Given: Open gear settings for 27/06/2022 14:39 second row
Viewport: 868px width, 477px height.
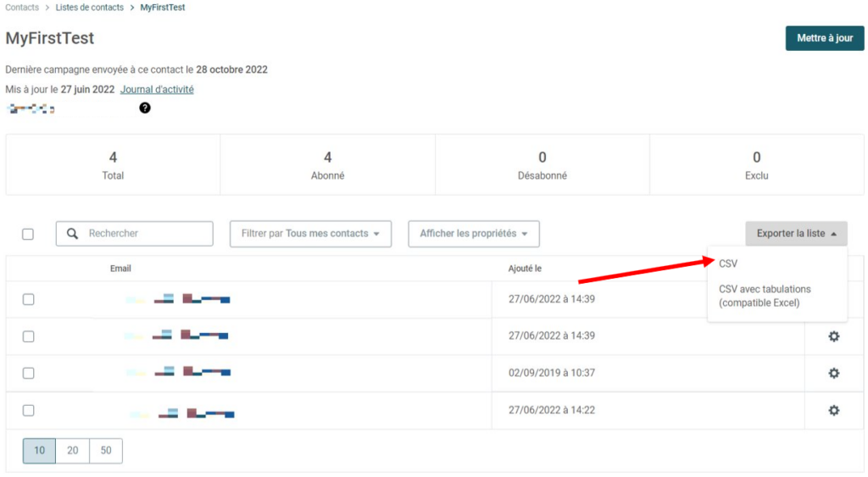Looking at the screenshot, I should tap(834, 336).
